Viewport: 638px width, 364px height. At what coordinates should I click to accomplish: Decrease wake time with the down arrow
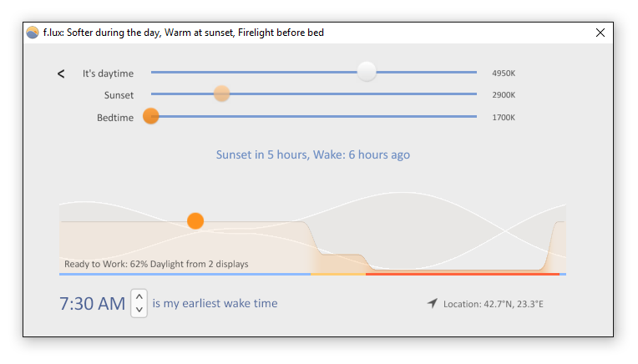(139, 310)
